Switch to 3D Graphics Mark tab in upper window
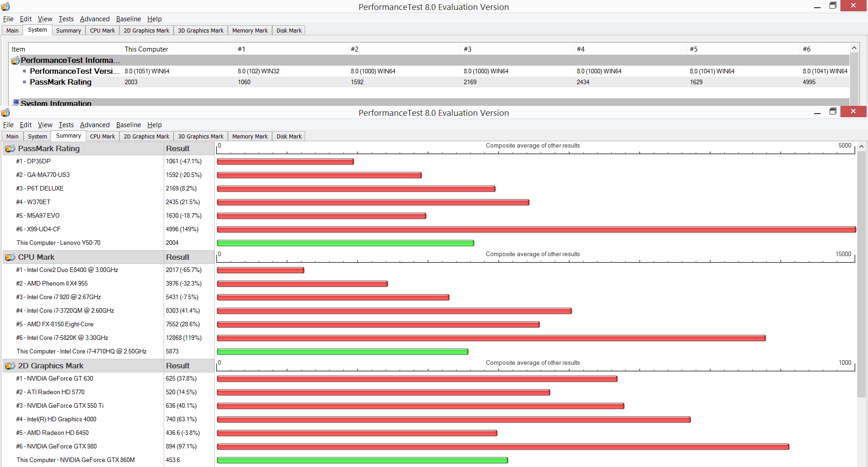The height and width of the screenshot is (467, 868). (x=201, y=30)
